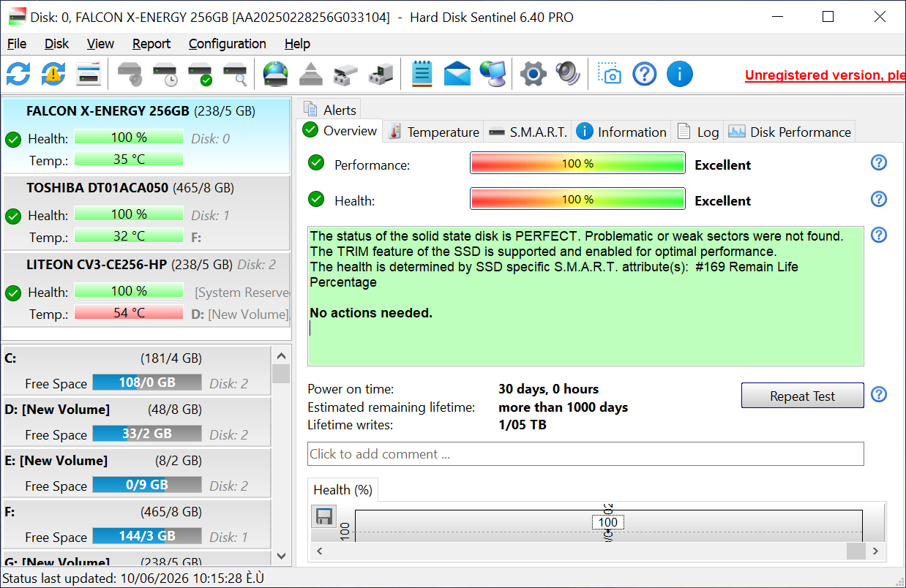Select the F: partition entry
This screenshot has width=906, height=588.
tap(136, 524)
